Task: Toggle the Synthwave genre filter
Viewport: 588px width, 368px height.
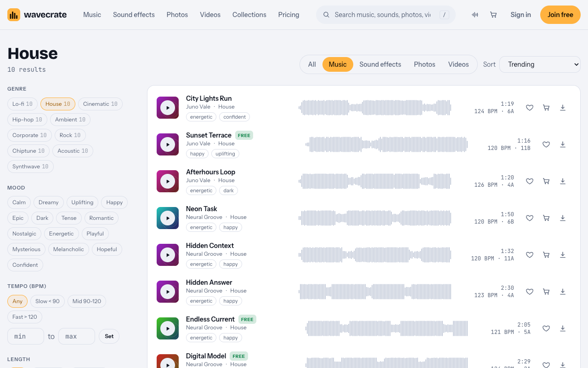Action: [x=30, y=167]
